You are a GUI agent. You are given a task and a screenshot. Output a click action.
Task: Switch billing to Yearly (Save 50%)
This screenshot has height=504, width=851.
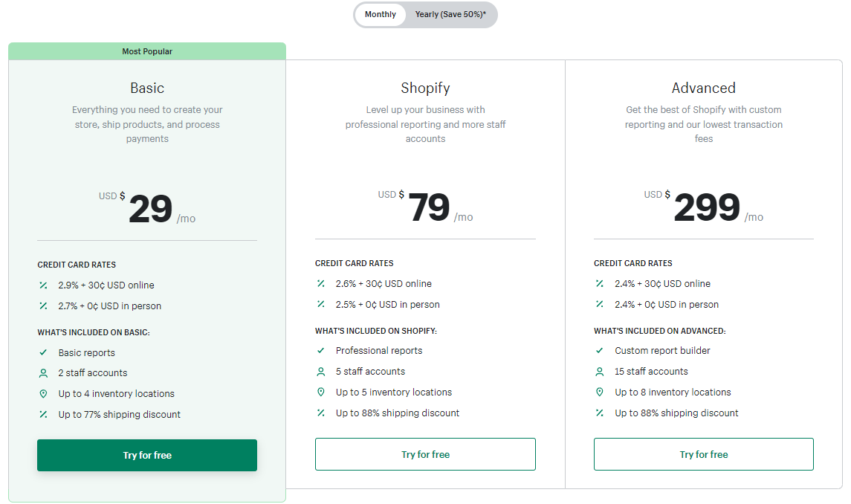pyautogui.click(x=451, y=15)
